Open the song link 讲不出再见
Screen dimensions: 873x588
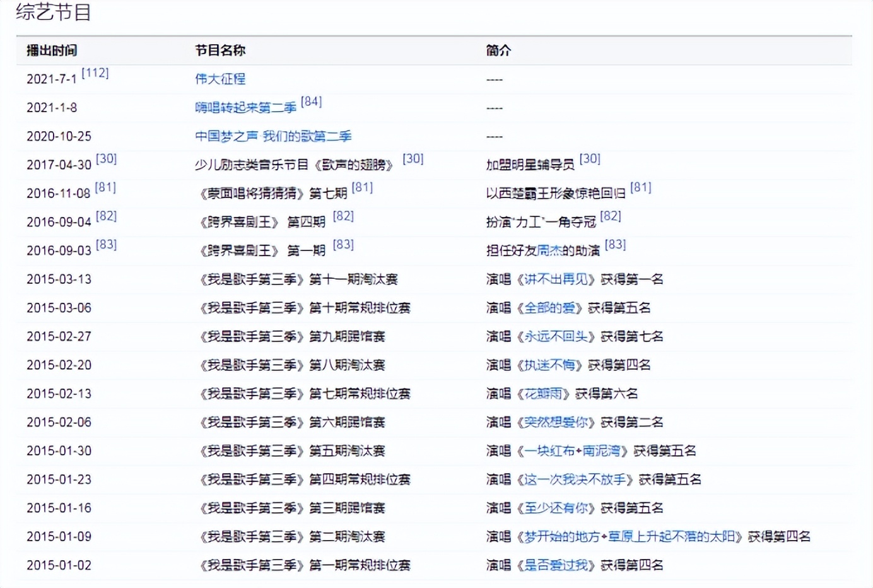pos(555,279)
